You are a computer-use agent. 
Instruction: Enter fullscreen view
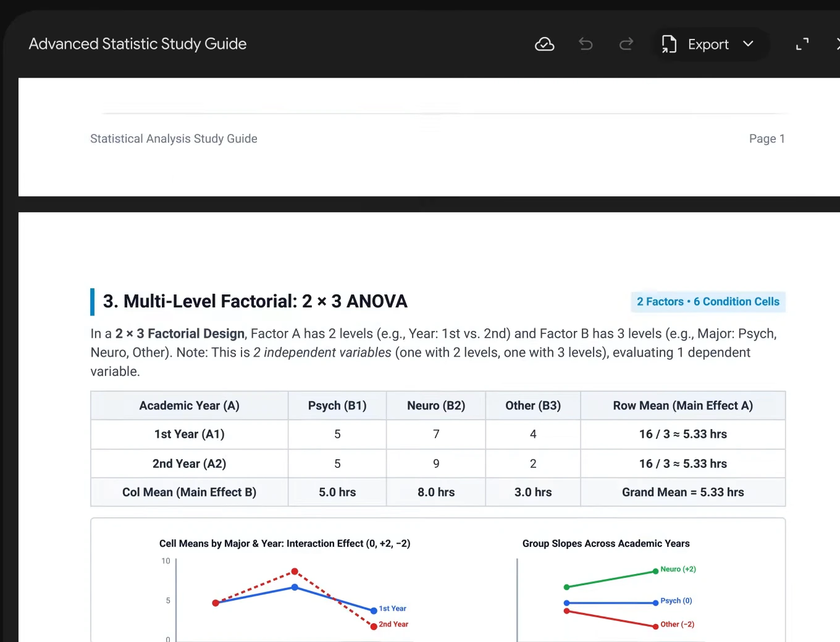tap(802, 44)
